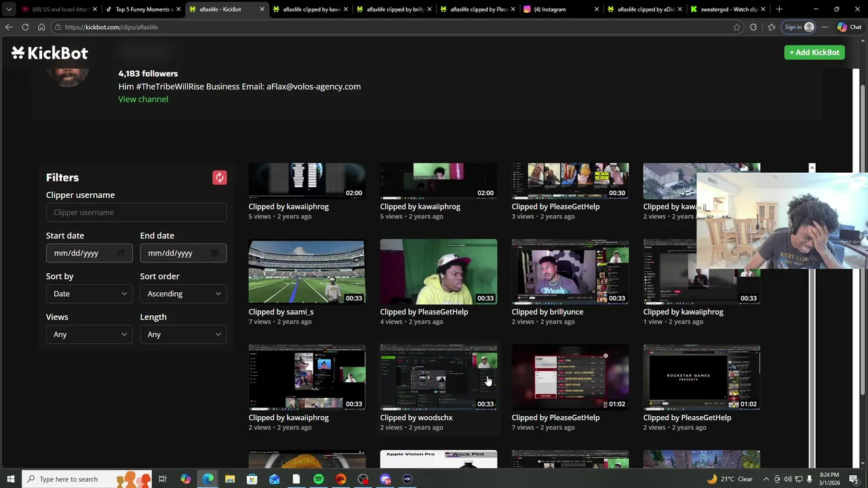The height and width of the screenshot is (488, 868).
Task: Click the Start date field
Action: tap(90, 253)
